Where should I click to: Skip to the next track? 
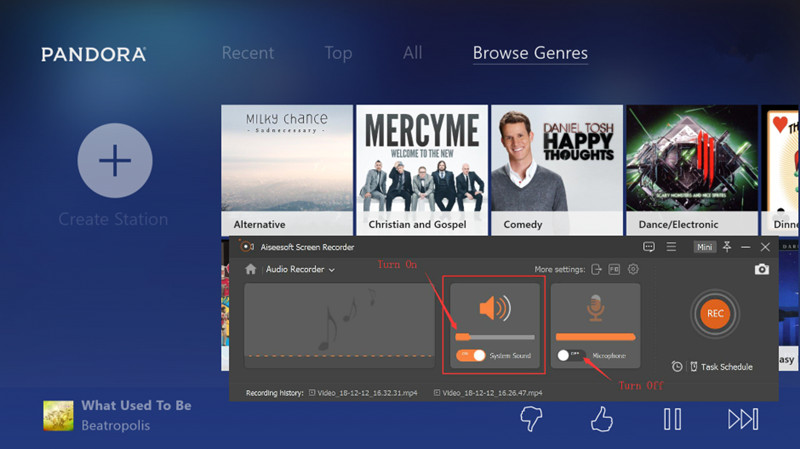click(x=743, y=419)
